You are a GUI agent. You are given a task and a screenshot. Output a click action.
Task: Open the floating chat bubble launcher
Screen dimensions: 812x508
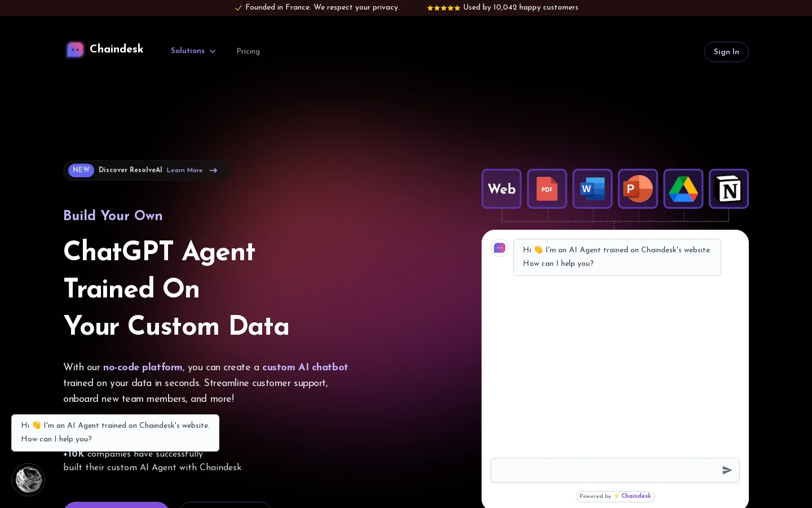[28, 480]
